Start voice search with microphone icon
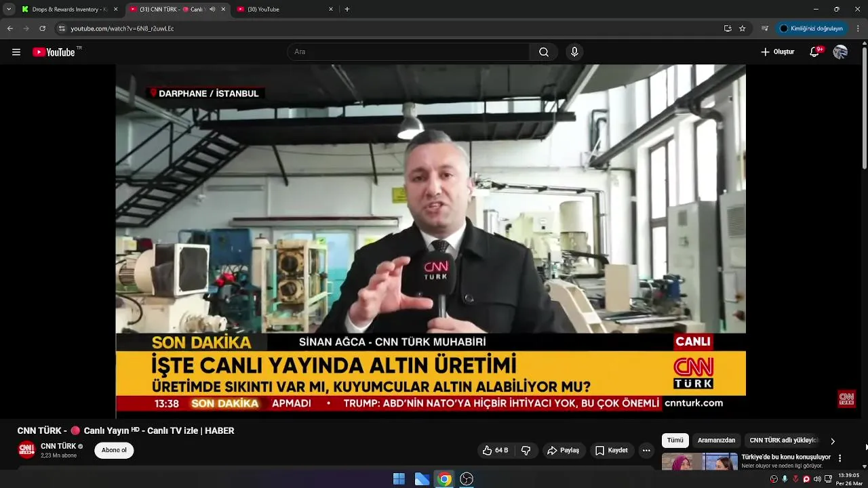868x488 pixels. 574,52
